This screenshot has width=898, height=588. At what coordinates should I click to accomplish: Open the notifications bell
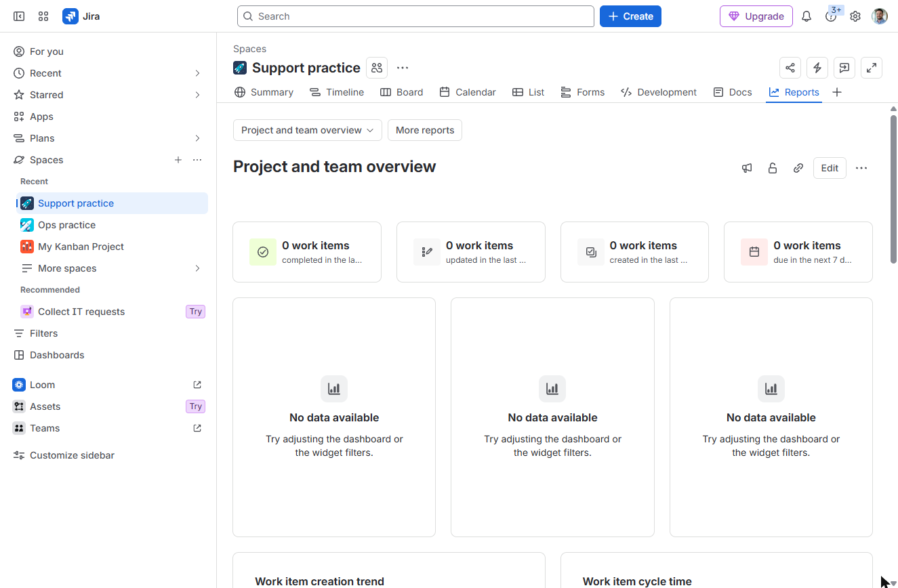coord(807,16)
